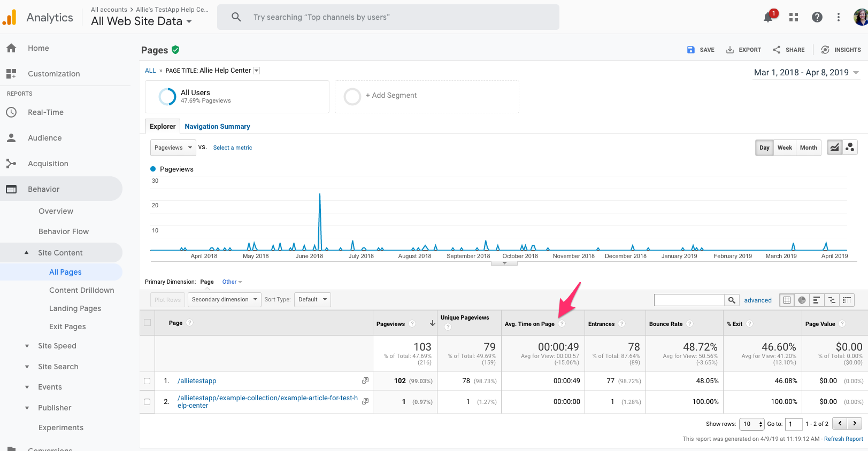Viewport: 868px width, 451px height.
Task: Open the notifications bell
Action: tap(768, 17)
